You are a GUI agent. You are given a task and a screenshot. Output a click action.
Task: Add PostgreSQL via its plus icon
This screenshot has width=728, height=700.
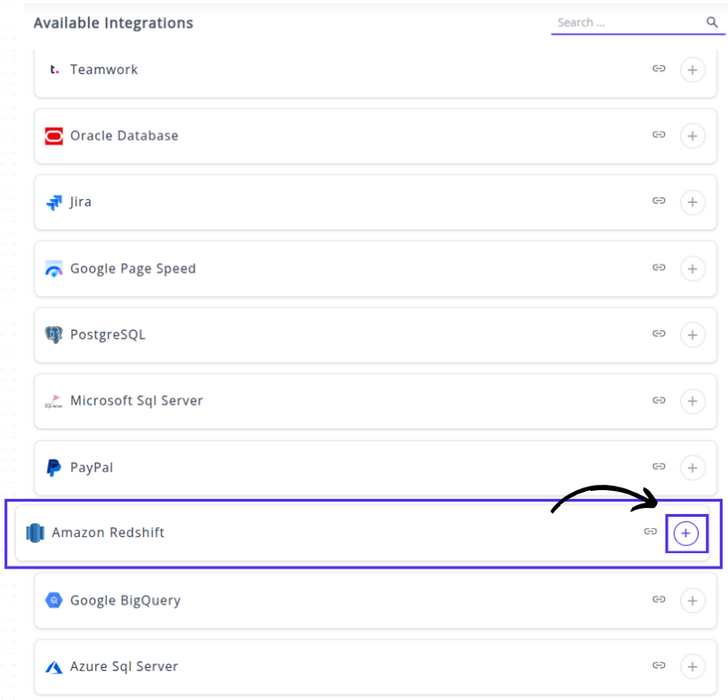pos(692,334)
